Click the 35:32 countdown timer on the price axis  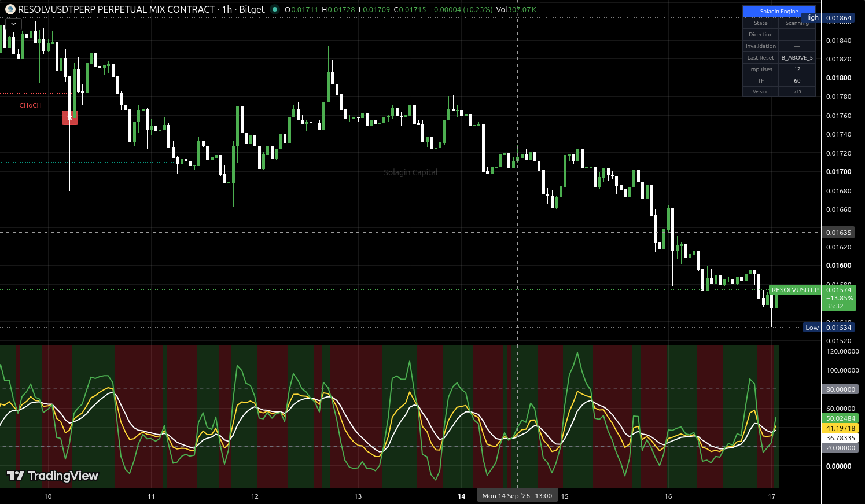[835, 306]
